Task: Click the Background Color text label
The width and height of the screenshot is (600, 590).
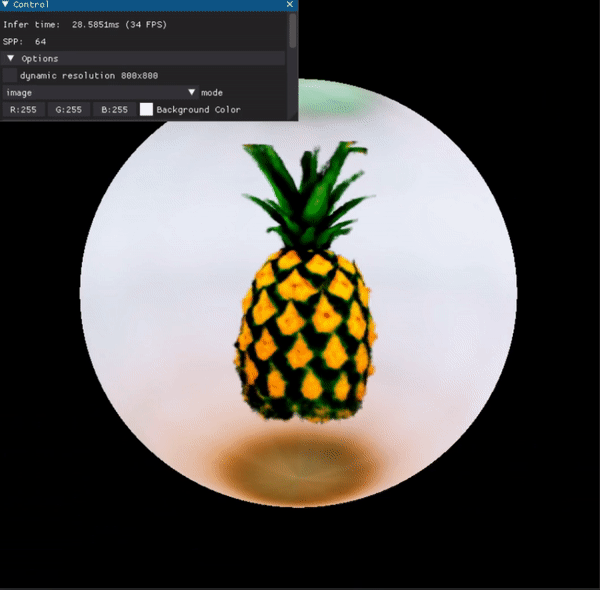Action: pos(198,109)
